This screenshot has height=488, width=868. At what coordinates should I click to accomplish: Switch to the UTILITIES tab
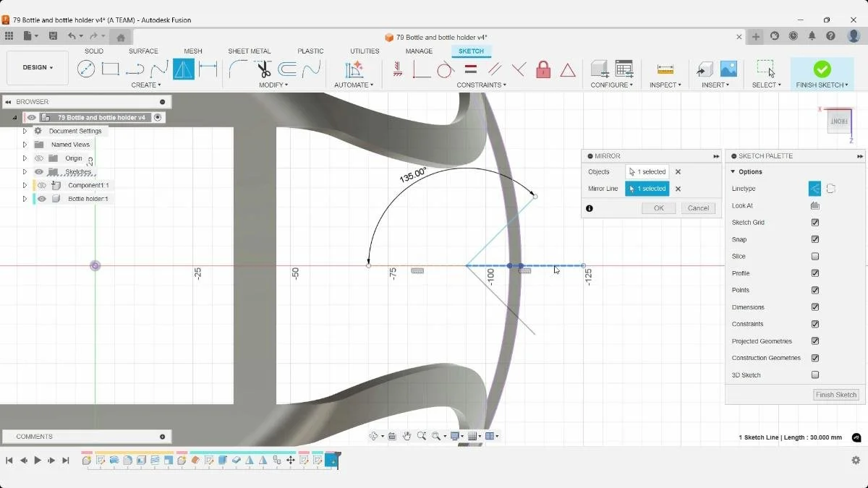pos(365,51)
